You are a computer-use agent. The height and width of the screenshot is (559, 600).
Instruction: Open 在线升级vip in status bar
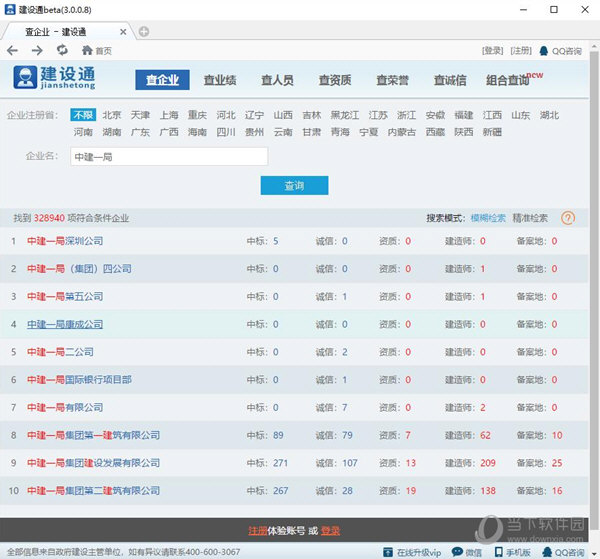pos(412,552)
